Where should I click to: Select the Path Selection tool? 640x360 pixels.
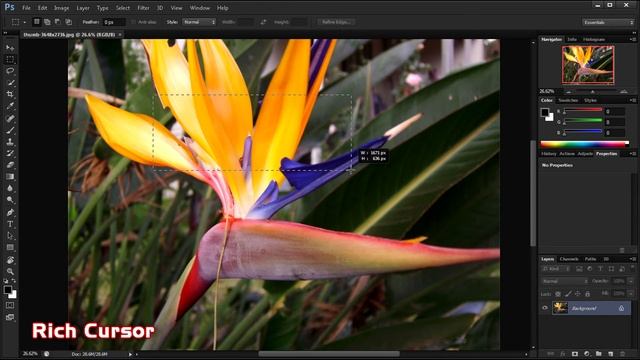tap(10, 236)
